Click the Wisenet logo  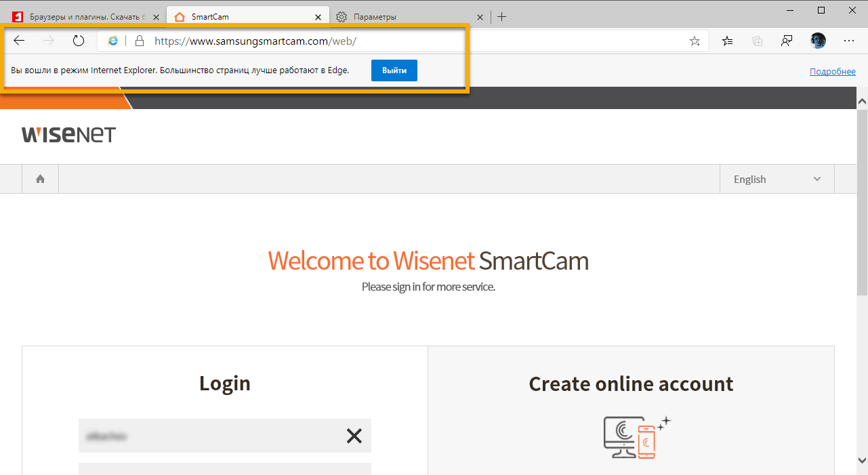point(68,134)
